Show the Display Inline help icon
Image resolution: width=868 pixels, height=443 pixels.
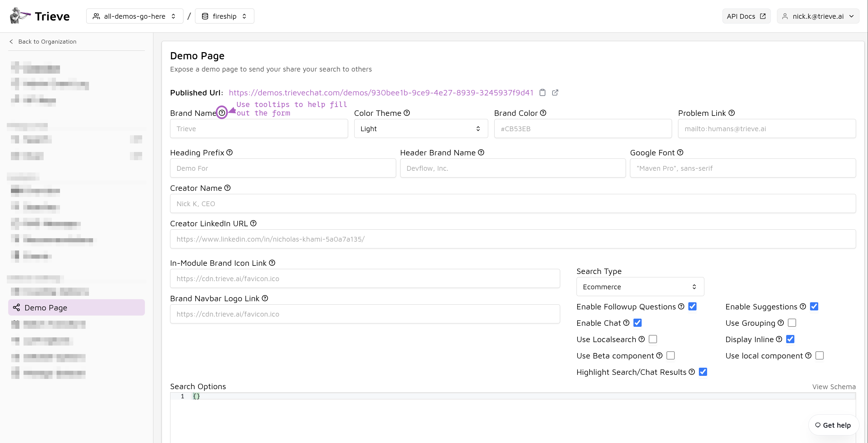(x=779, y=339)
